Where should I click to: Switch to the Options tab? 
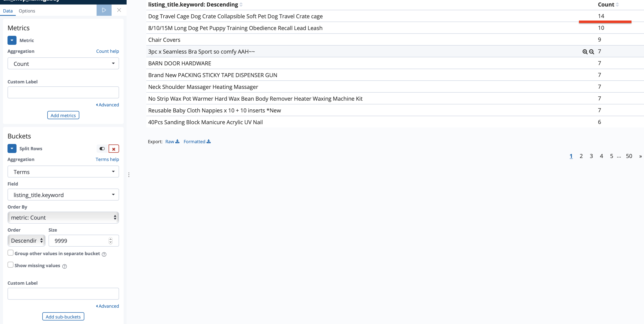pos(27,11)
